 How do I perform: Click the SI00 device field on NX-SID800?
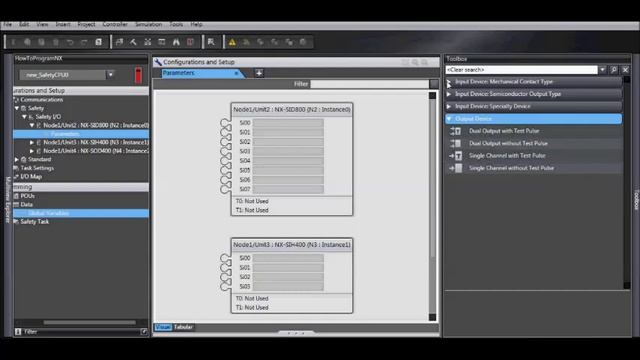pyautogui.click(x=288, y=123)
